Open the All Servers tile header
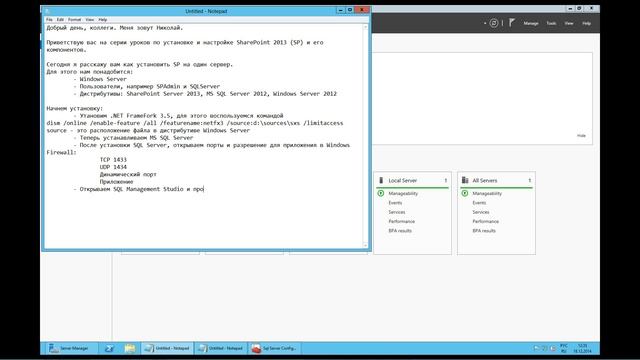 click(485, 180)
